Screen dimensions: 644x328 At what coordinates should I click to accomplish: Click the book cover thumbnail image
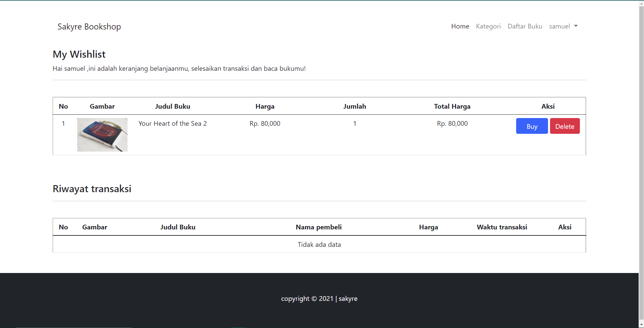[102, 134]
